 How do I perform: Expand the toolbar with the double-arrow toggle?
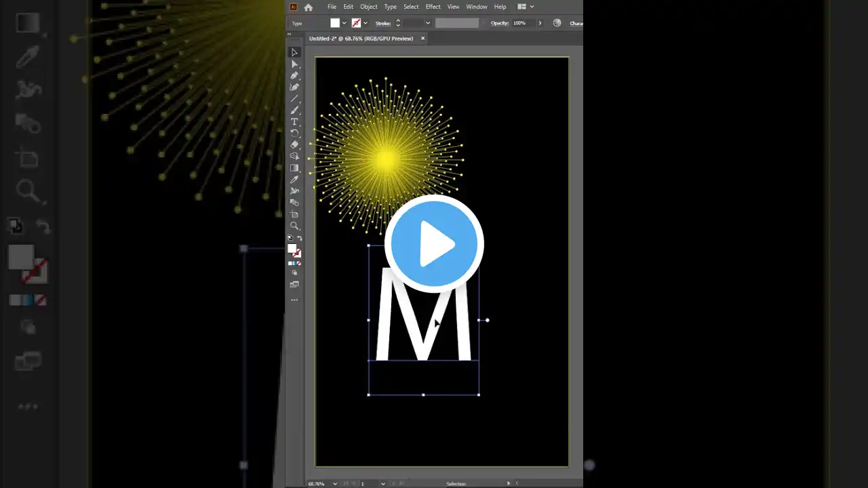[290, 33]
